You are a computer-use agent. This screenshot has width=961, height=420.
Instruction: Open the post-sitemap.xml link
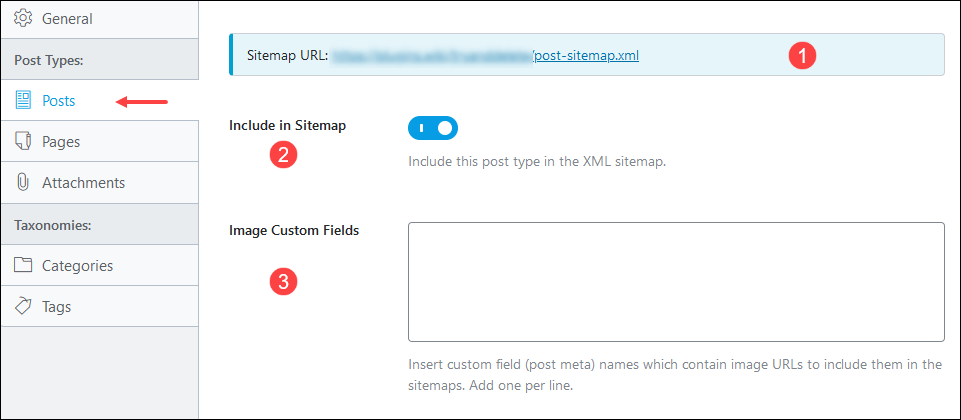click(x=586, y=56)
